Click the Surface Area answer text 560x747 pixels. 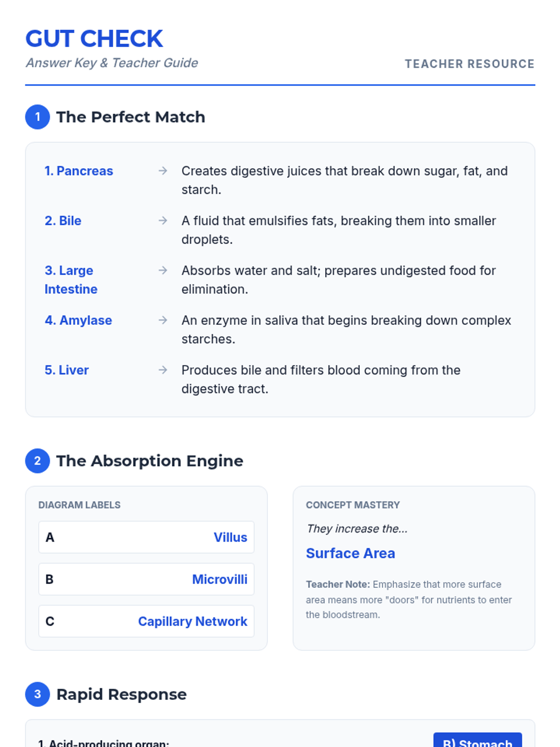click(350, 553)
